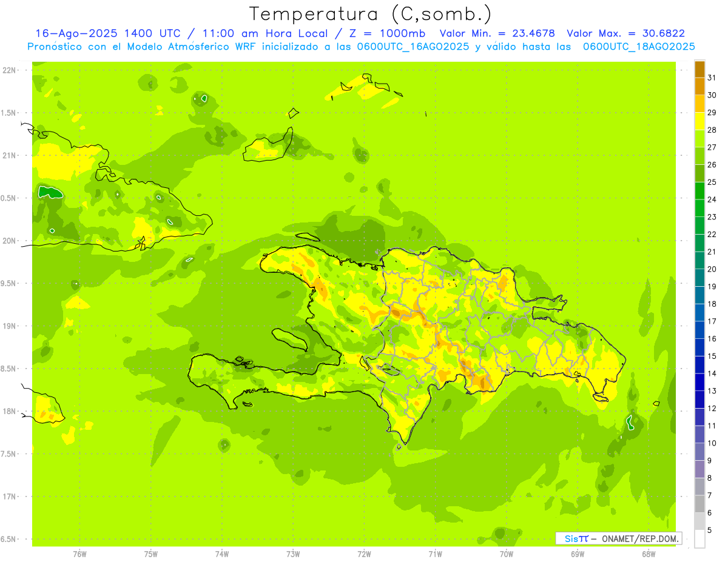Image resolution: width=728 pixels, height=562 pixels.
Task: Click the '20' label on color scale
Action: pyautogui.click(x=712, y=269)
